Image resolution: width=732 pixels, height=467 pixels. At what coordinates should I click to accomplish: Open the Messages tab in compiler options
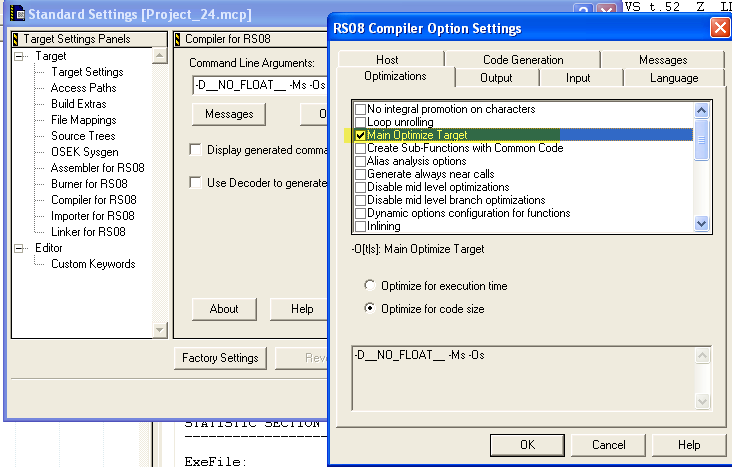663,59
